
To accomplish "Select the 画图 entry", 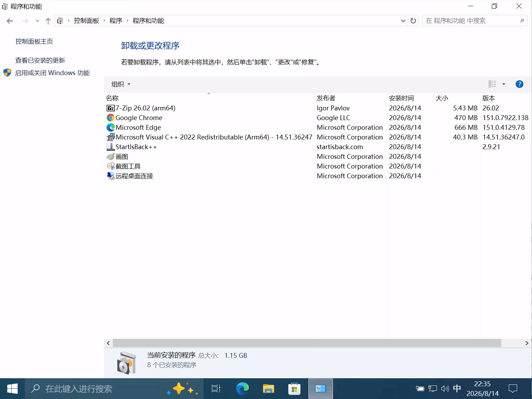I will point(122,157).
